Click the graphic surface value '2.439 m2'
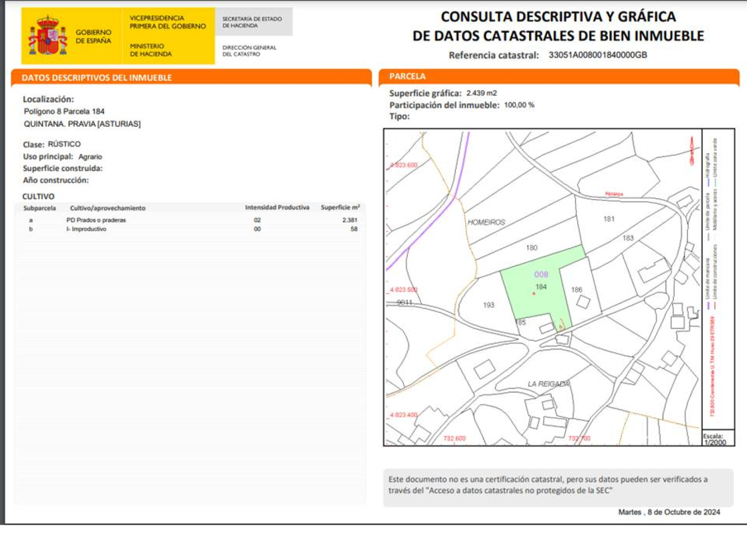The height and width of the screenshot is (560, 747). click(x=481, y=93)
